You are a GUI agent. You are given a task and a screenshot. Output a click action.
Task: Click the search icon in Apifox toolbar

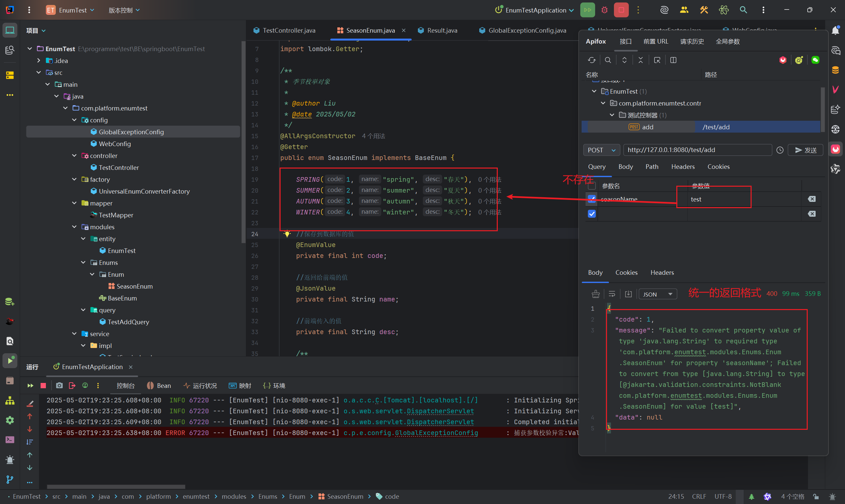point(608,60)
